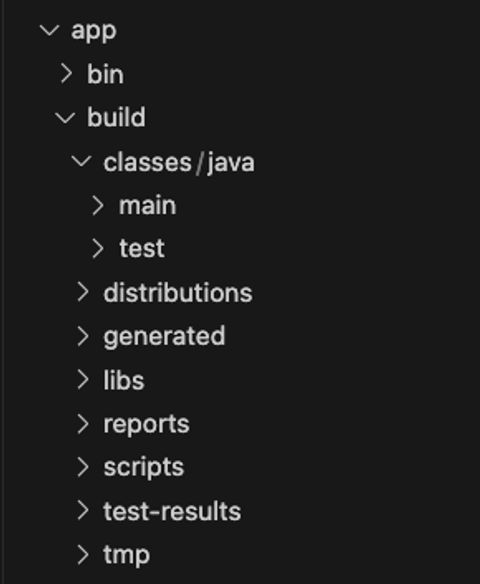480x584 pixels.
Task: Expand the generated folder chevron
Action: point(83,336)
